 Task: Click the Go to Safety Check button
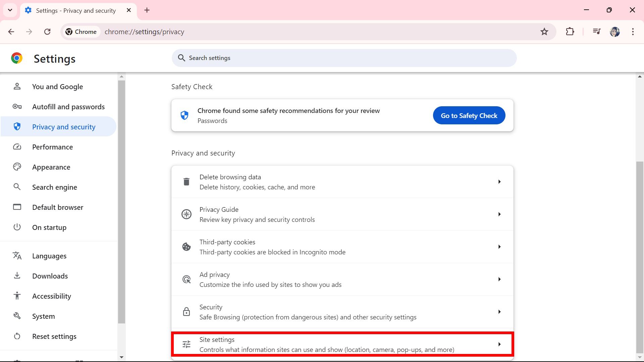pyautogui.click(x=469, y=115)
